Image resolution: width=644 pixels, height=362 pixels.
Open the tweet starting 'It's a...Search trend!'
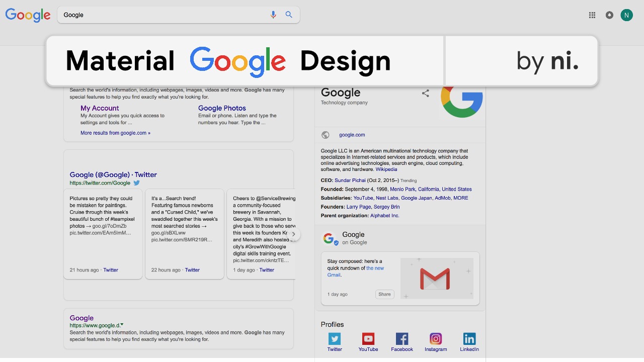(185, 233)
